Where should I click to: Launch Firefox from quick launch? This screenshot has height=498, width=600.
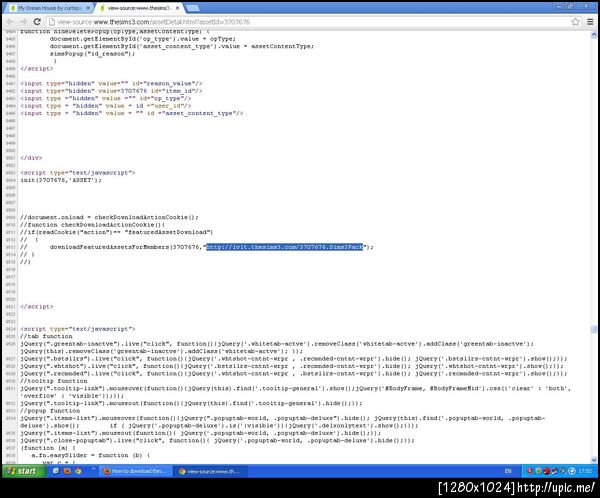(67, 471)
